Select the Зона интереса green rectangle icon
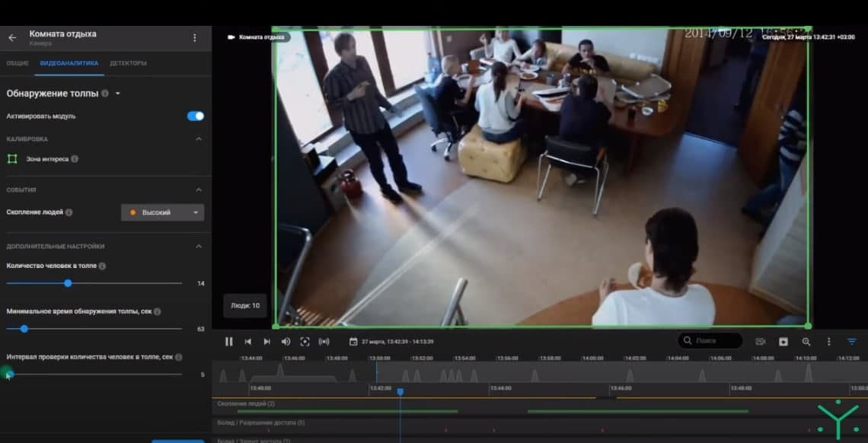The width and height of the screenshot is (868, 443). tap(12, 159)
